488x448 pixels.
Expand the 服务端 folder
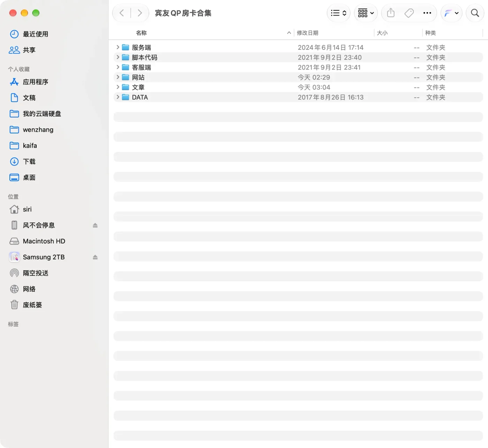118,47
